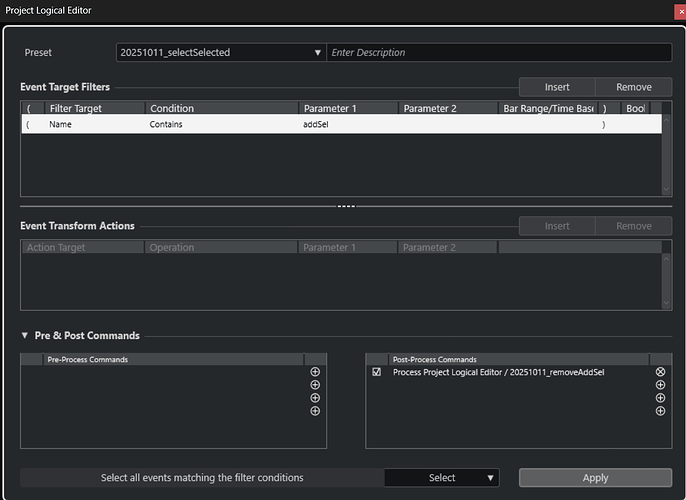Remove the removeAddSel post-process command
Image resolution: width=686 pixels, height=500 pixels.
click(660, 372)
